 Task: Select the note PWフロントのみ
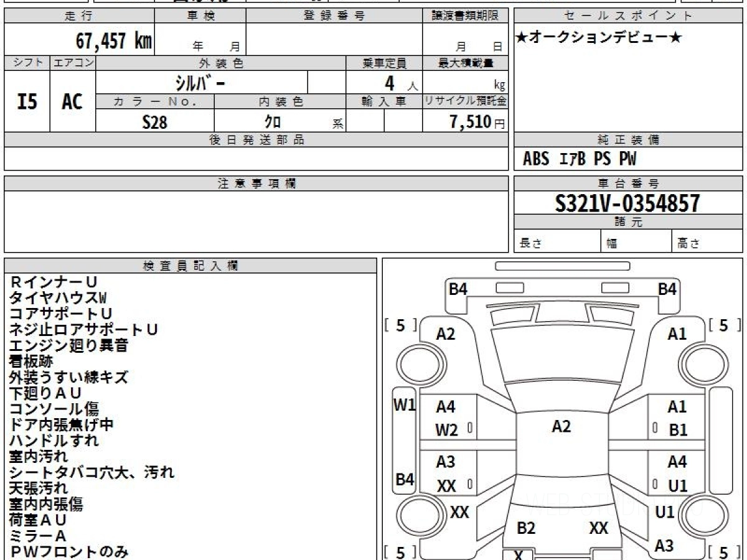(68, 551)
